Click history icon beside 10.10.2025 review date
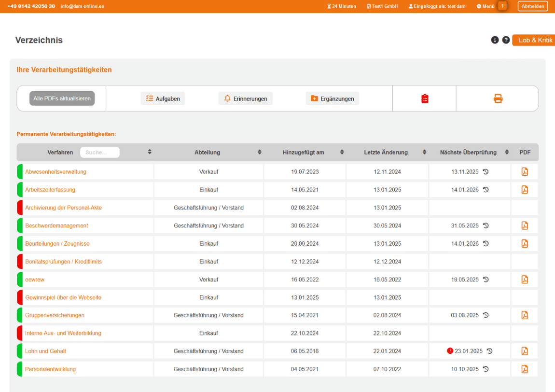The width and height of the screenshot is (555, 392). (x=486, y=369)
